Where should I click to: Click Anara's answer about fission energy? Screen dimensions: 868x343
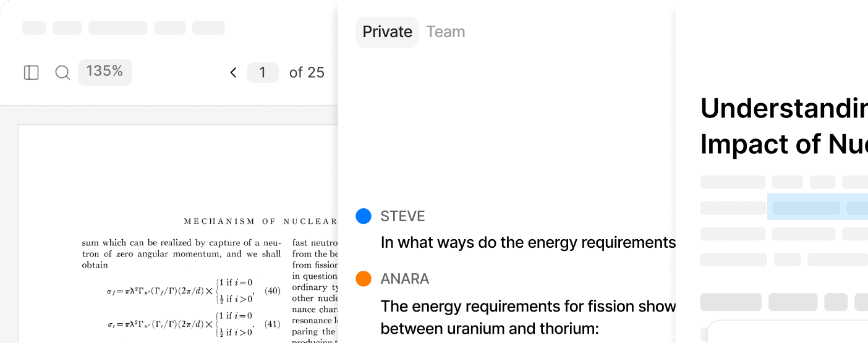tap(528, 317)
